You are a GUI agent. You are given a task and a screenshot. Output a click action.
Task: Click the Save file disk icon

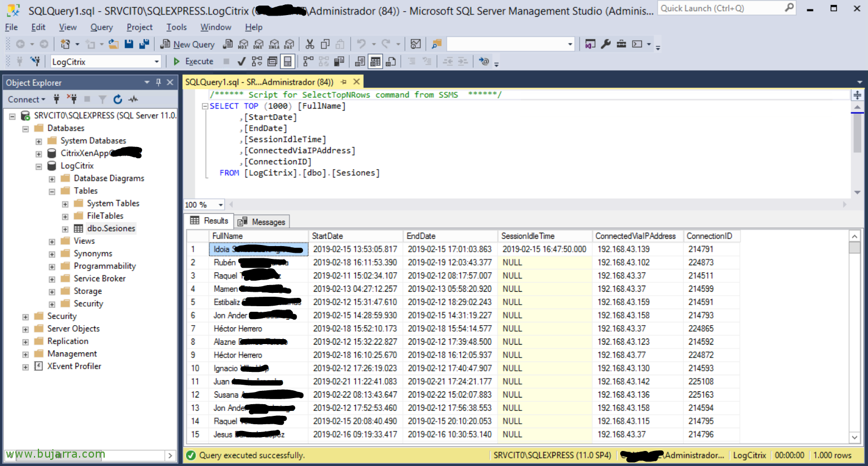click(129, 44)
